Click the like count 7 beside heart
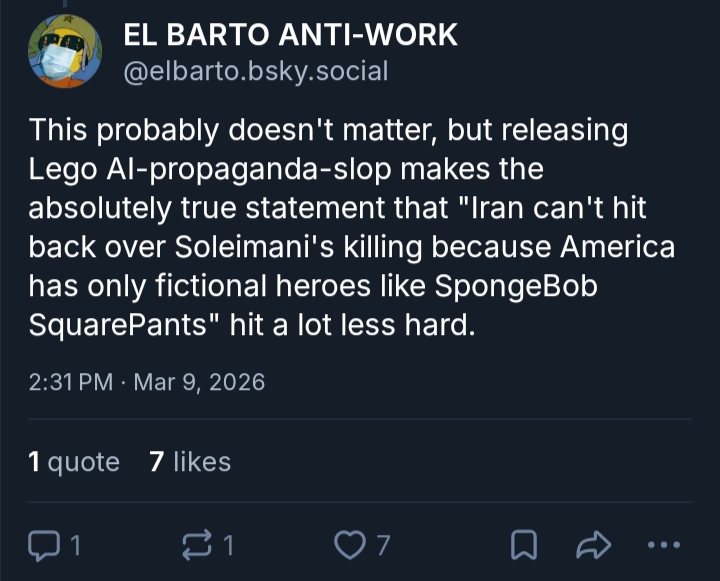This screenshot has height=581, width=720. pyautogui.click(x=382, y=545)
